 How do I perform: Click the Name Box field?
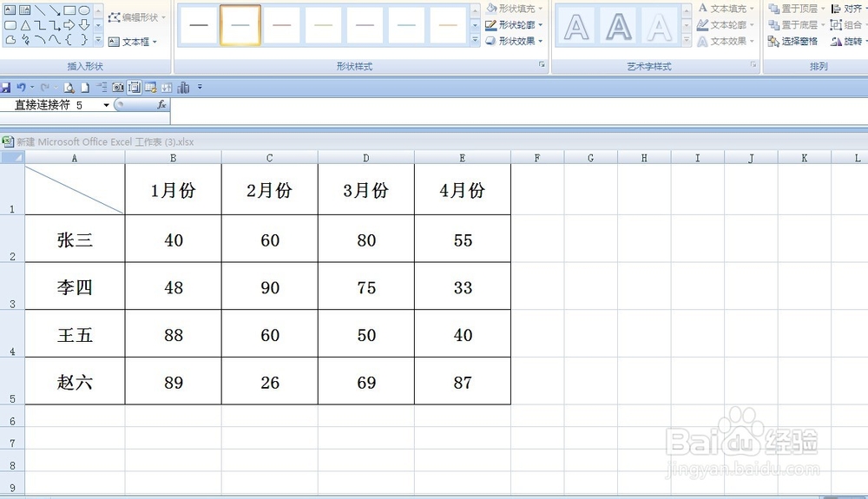point(51,104)
